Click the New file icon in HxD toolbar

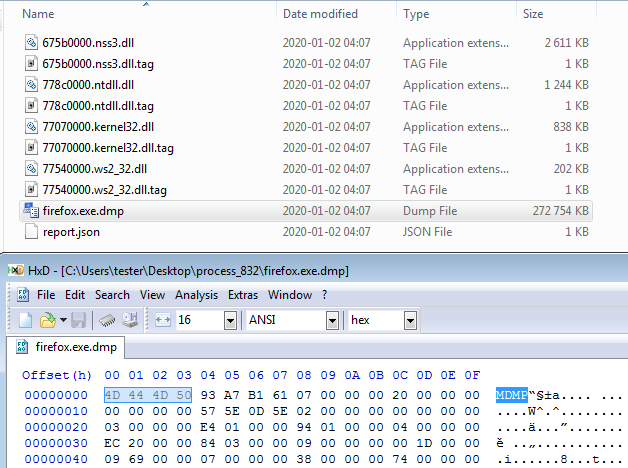pos(26,320)
